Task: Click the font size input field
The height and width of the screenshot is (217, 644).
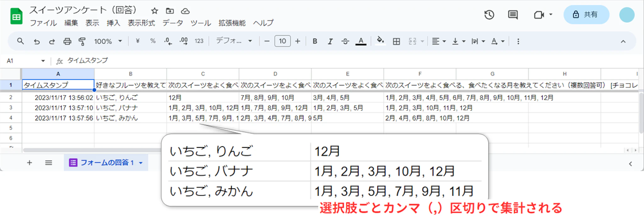Action: (x=282, y=41)
